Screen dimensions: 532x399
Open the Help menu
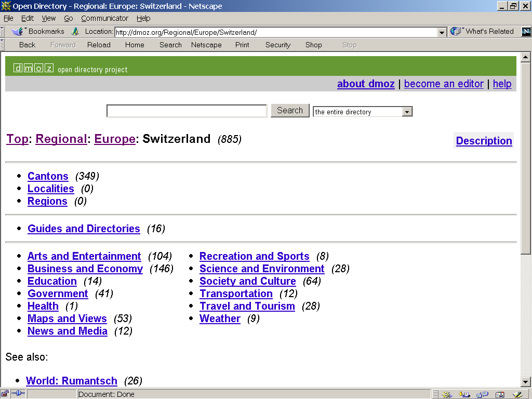(143, 18)
